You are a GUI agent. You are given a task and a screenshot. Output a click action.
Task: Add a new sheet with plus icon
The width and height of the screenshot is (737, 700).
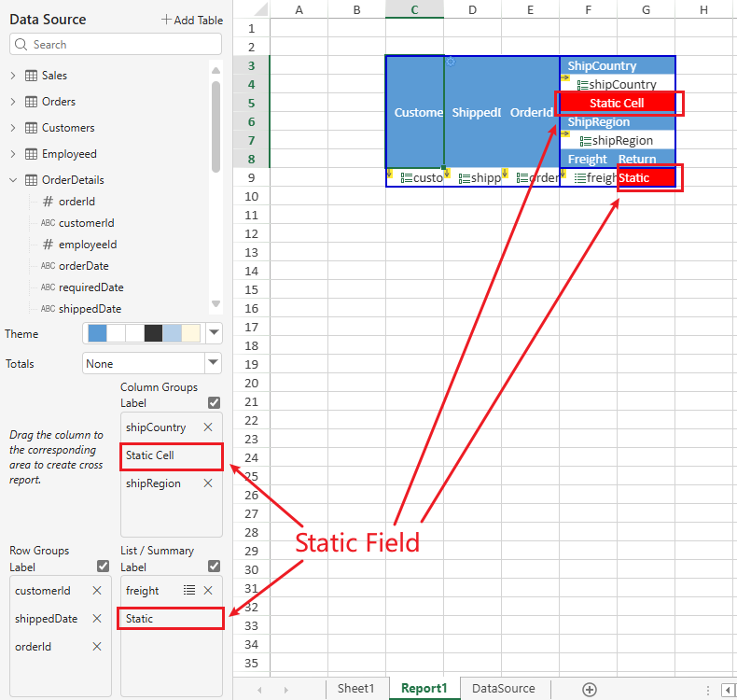(x=589, y=689)
